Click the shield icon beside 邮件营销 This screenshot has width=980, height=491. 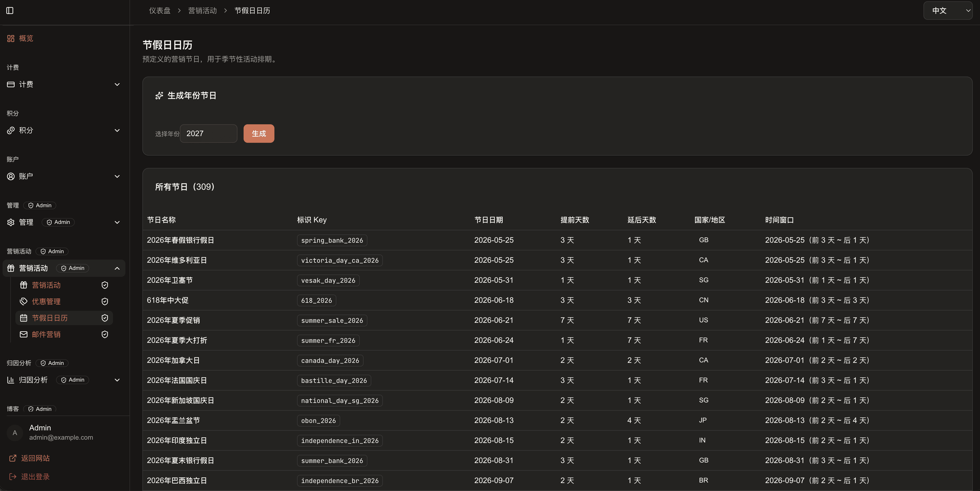[x=105, y=334]
